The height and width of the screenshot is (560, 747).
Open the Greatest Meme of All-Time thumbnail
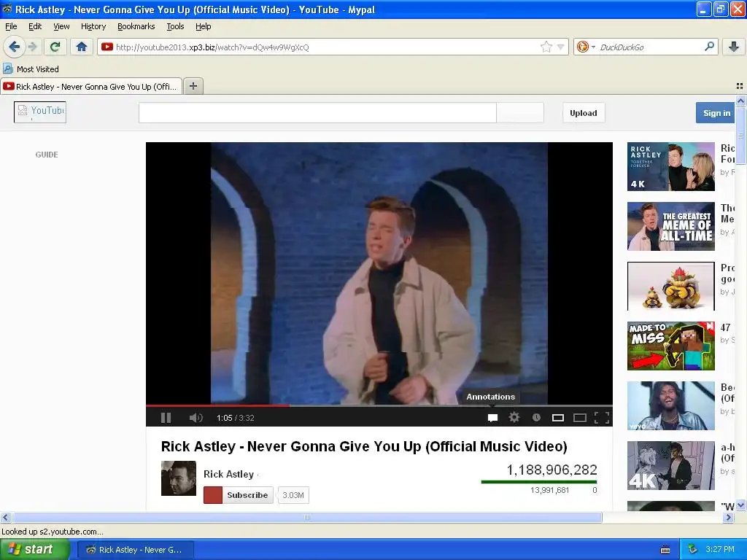pyautogui.click(x=671, y=226)
